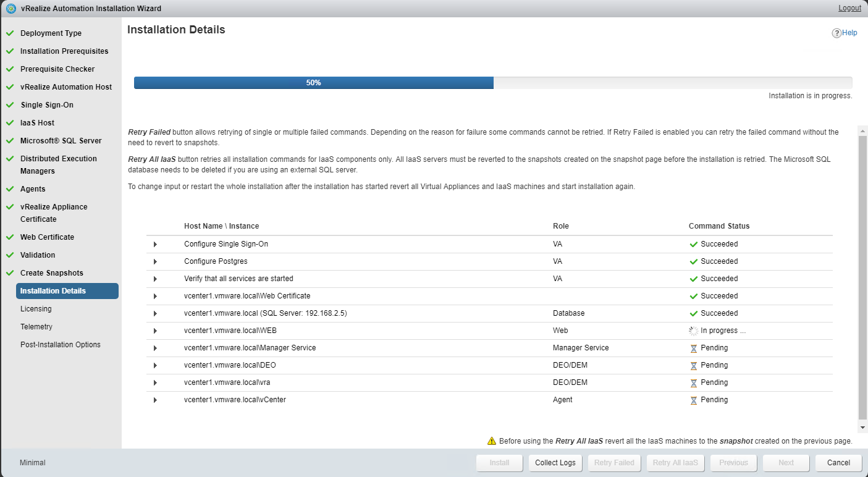Click the Help question mark icon
The height and width of the screenshot is (477, 868).
click(836, 33)
